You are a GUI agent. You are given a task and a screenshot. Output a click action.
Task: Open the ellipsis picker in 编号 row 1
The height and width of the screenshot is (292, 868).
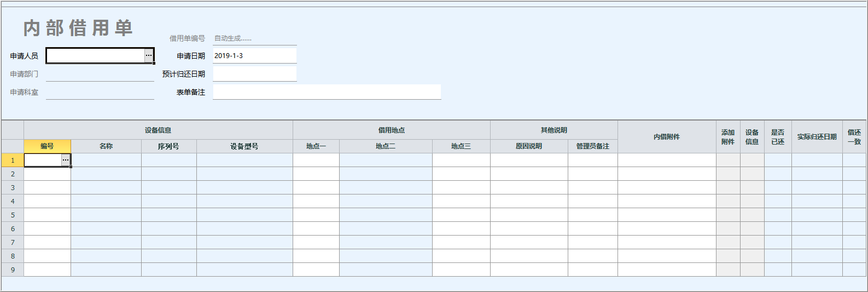pyautogui.click(x=66, y=160)
